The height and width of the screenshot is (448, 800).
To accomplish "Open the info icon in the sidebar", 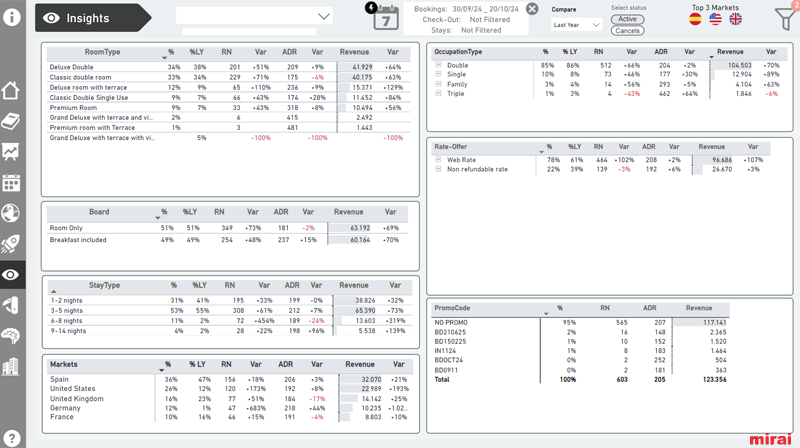I will coord(12,17).
